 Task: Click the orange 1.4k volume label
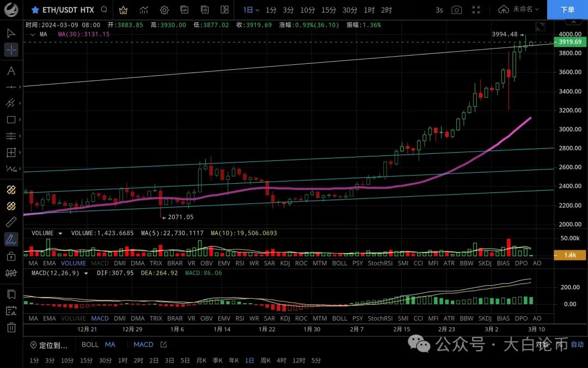pos(570,255)
